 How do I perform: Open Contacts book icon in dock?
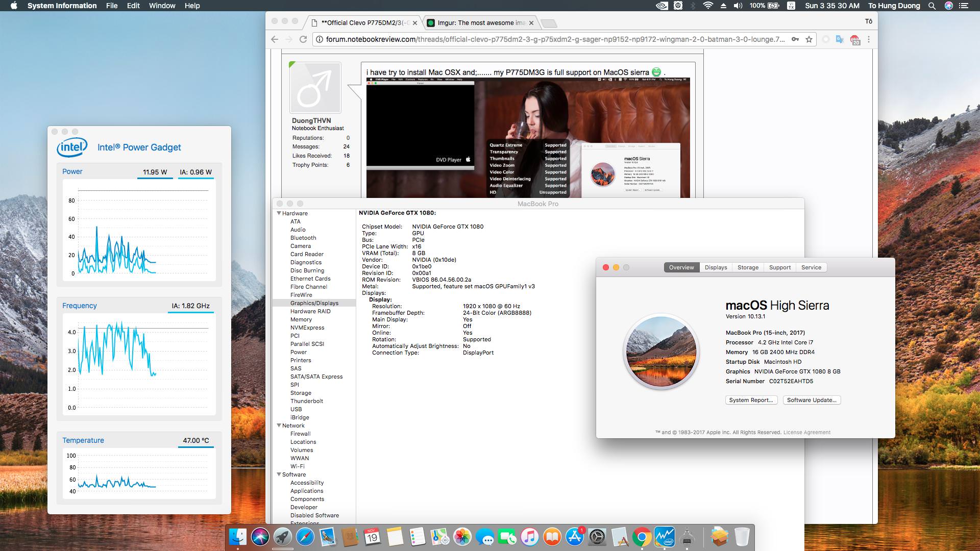(350, 537)
